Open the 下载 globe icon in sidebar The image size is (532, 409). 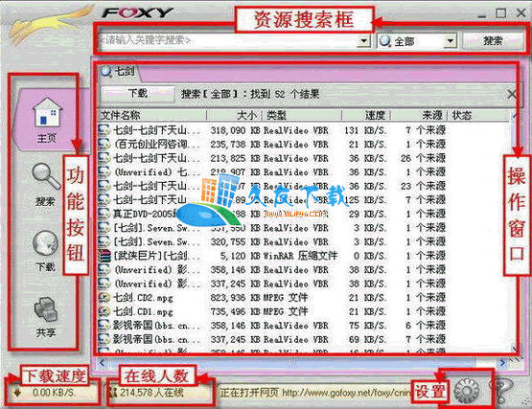tap(45, 243)
